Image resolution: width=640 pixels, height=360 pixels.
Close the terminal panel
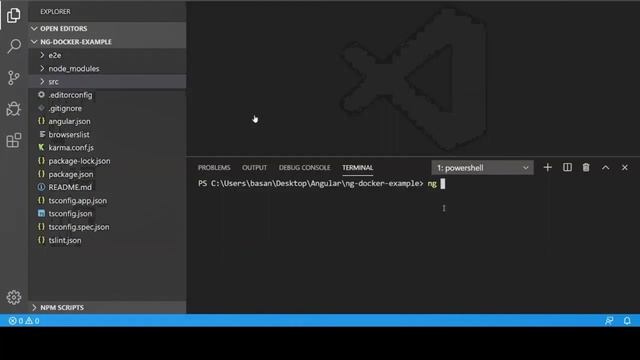point(624,167)
